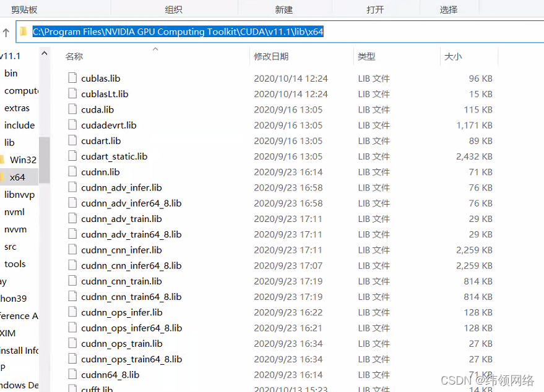Click the file icon of cudnn_cnn_train.lib
This screenshot has width=544, height=392.
click(x=72, y=281)
